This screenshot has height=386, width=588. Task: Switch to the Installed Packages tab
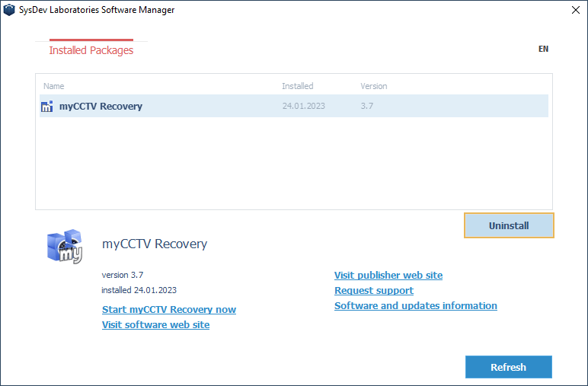pos(91,50)
